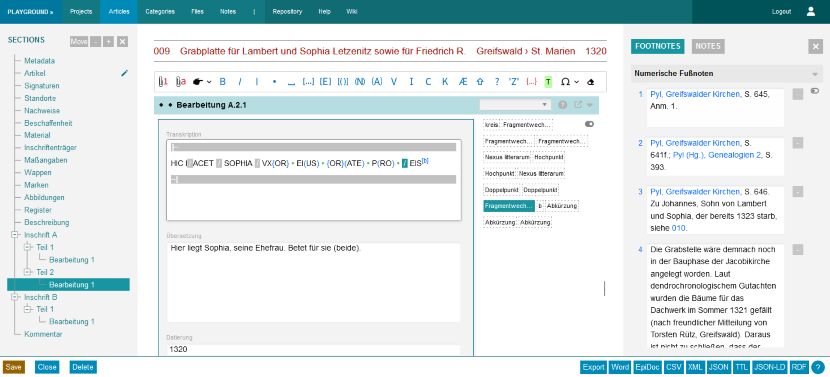Export the article as EpiDoc
This screenshot has width=830, height=377.
point(647,367)
